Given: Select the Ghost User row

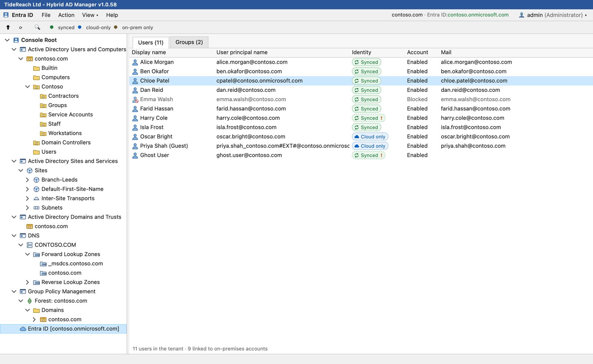Looking at the screenshot, I should click(361, 155).
